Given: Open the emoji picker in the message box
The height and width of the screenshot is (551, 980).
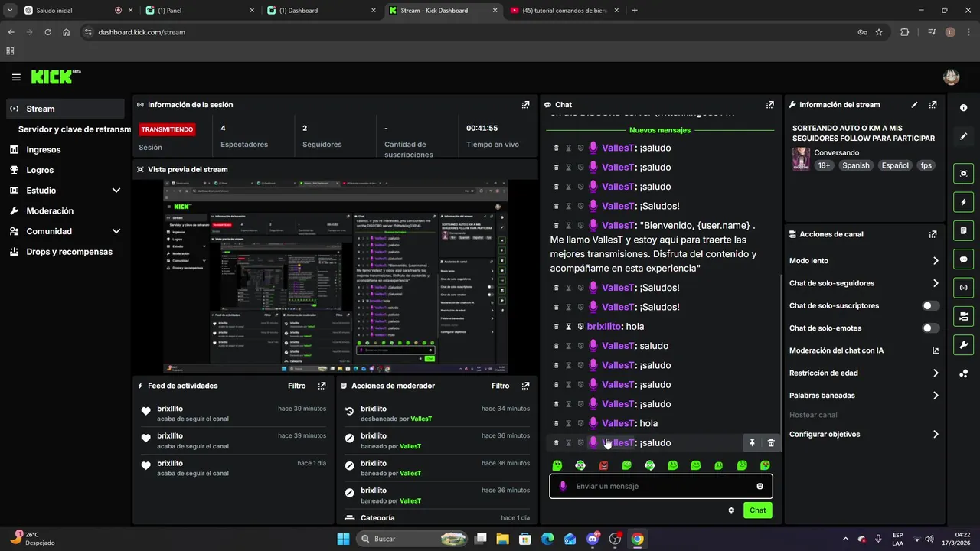Looking at the screenshot, I should [759, 486].
